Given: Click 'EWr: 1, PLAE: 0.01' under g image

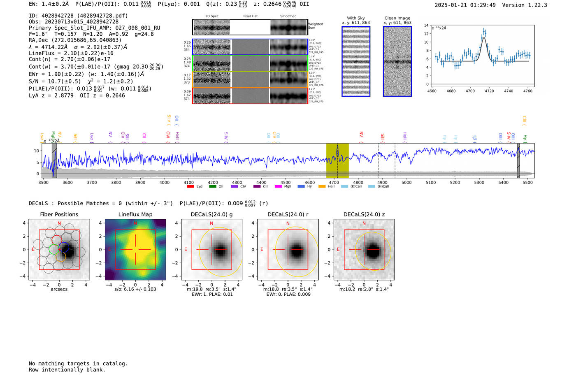Looking at the screenshot, I should pyautogui.click(x=212, y=294).
